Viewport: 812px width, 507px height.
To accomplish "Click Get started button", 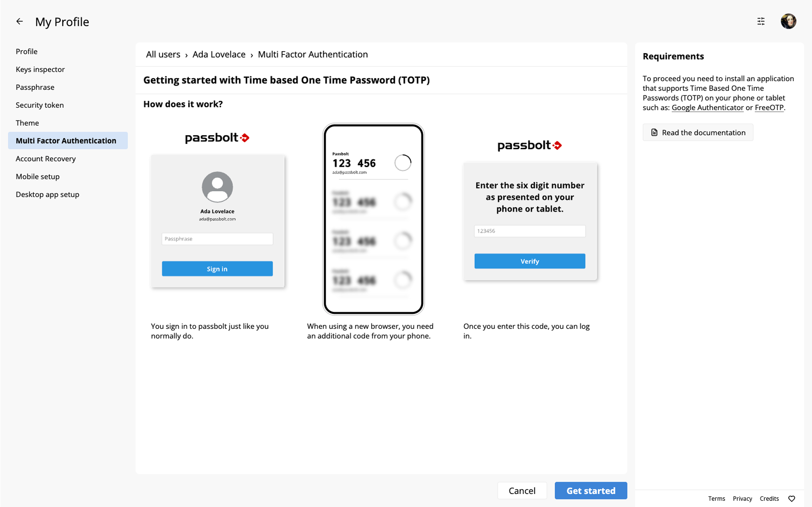I will [591, 491].
